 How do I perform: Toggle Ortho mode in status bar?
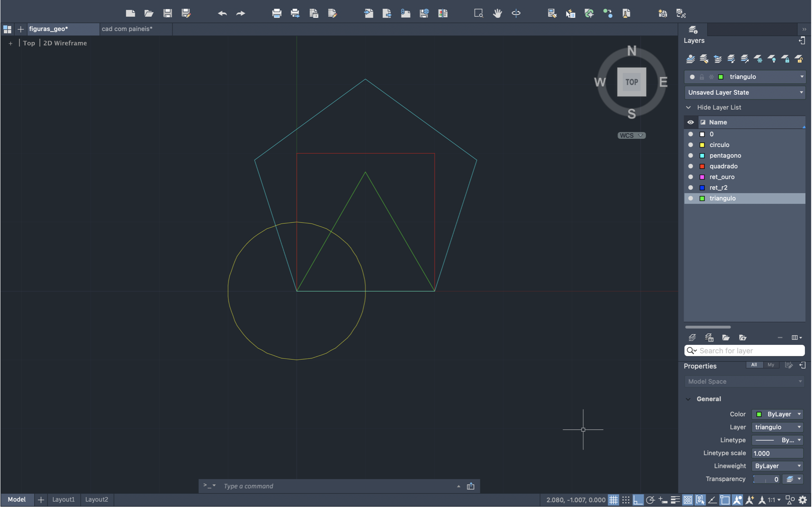point(638,500)
